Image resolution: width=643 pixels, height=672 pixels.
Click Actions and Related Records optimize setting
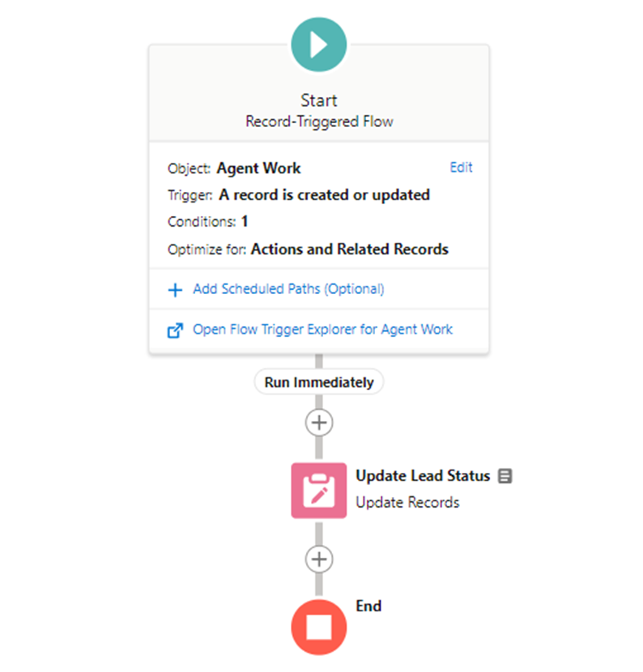349,249
